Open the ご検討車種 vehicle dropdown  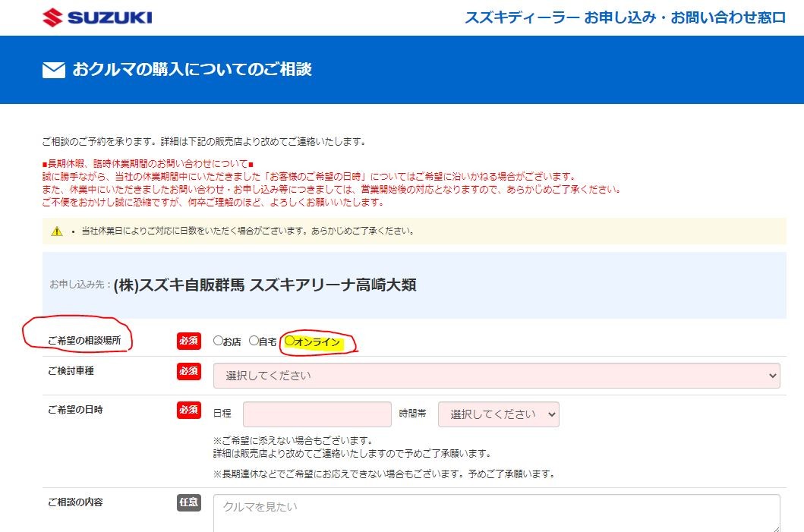tap(497, 376)
